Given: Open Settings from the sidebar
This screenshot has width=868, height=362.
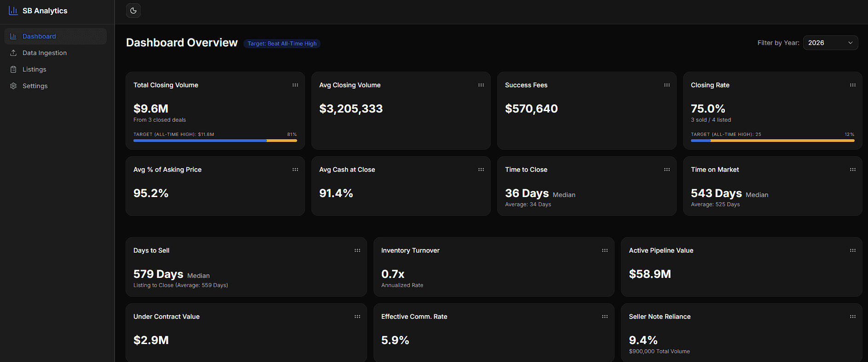Looking at the screenshot, I should point(56,86).
